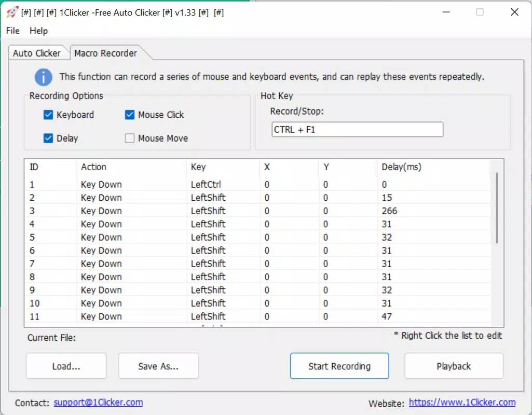
Task: Click the Y column header
Action: pos(348,167)
